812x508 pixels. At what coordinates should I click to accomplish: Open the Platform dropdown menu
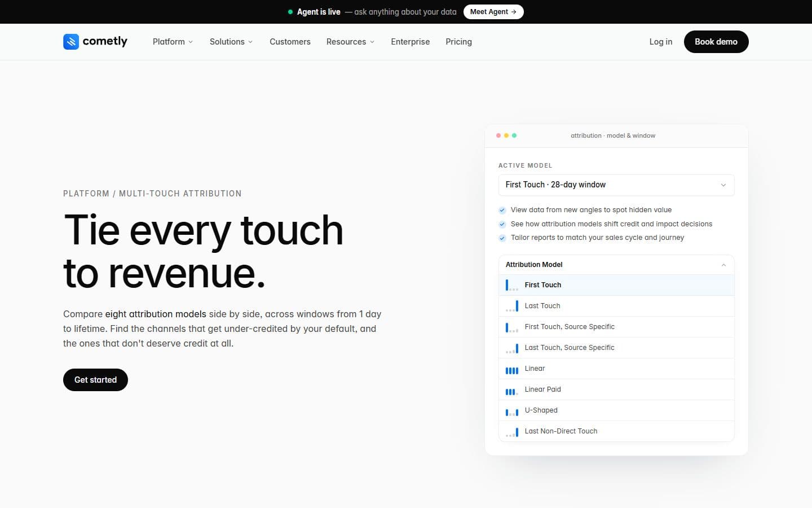[173, 42]
